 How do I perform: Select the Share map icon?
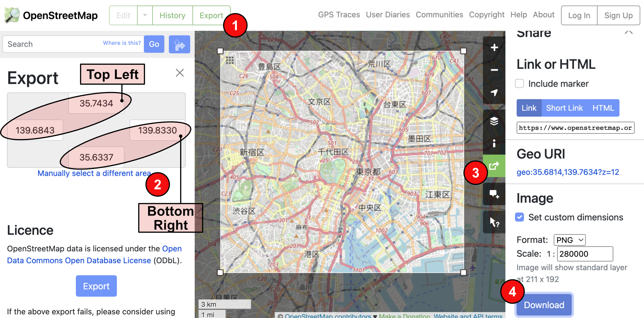(x=494, y=165)
